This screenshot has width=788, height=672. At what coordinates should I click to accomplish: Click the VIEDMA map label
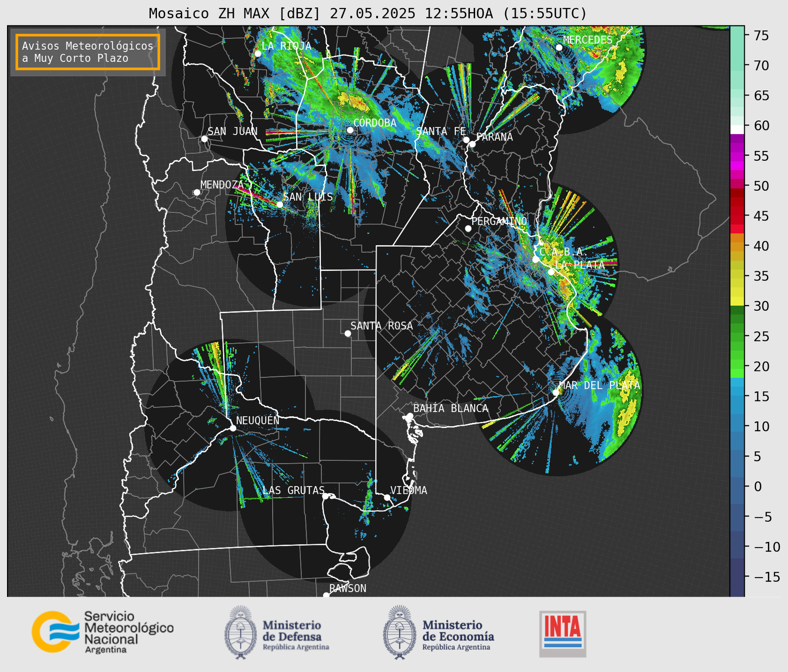point(409,490)
